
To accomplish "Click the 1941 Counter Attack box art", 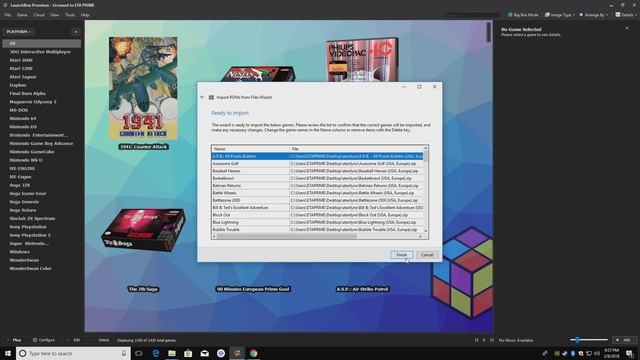I will [143, 89].
